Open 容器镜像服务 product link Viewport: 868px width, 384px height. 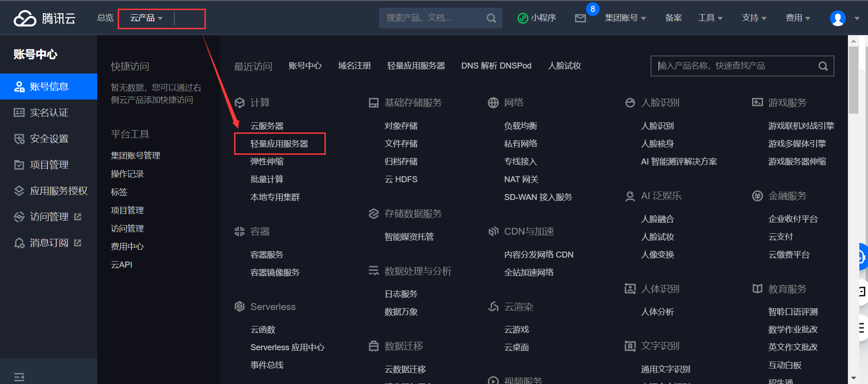pos(275,273)
